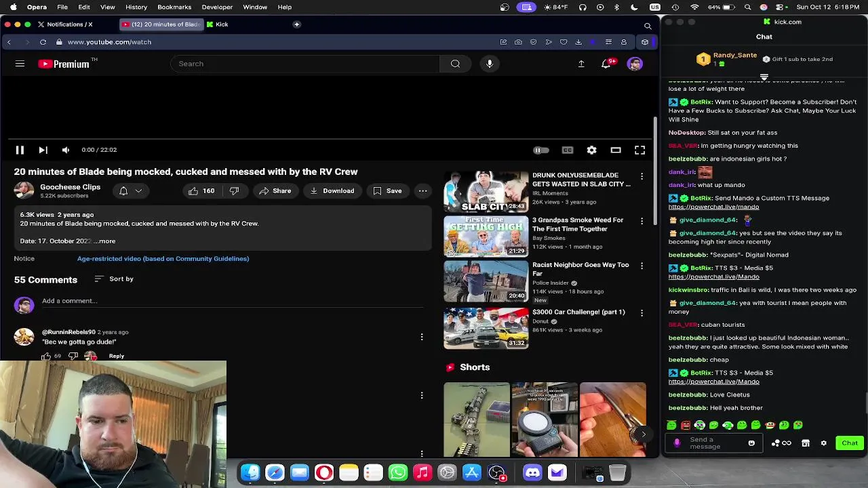868x488 pixels.
Task: Start voice search with microphone
Action: (x=490, y=64)
